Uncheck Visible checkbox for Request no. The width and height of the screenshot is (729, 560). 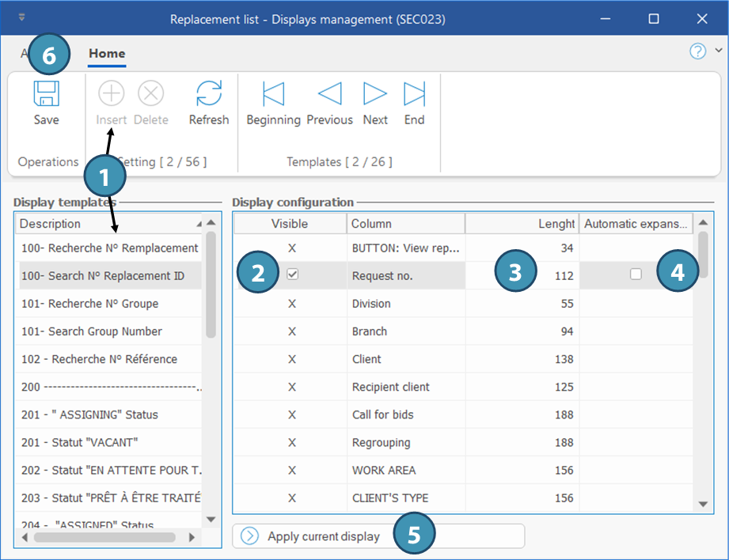[x=292, y=274]
